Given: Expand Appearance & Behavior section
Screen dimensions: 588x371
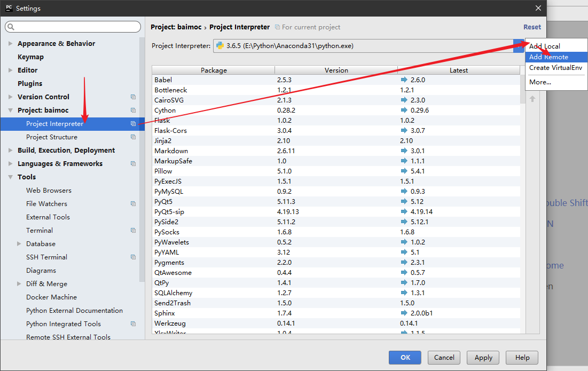Looking at the screenshot, I should (x=11, y=43).
